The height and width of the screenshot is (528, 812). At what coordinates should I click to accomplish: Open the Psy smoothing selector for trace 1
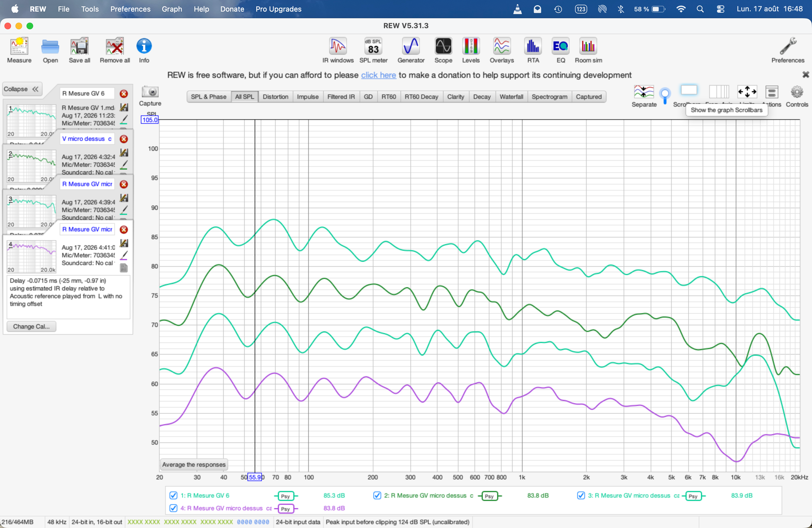[286, 496]
